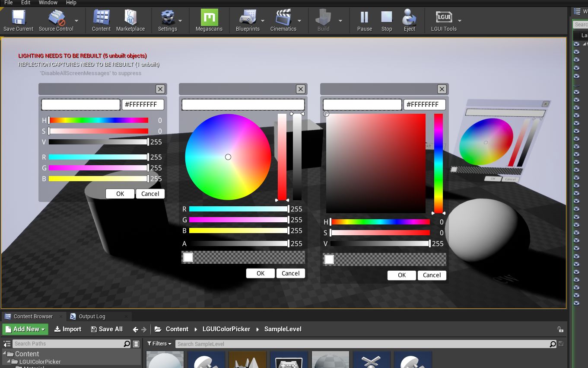Image resolution: width=588 pixels, height=368 pixels.
Task: Switch to the Content Browser tab
Action: [33, 316]
